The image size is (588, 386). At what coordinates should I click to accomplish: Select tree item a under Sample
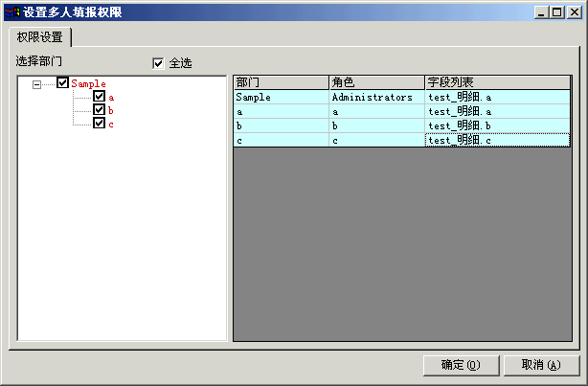[x=111, y=98]
